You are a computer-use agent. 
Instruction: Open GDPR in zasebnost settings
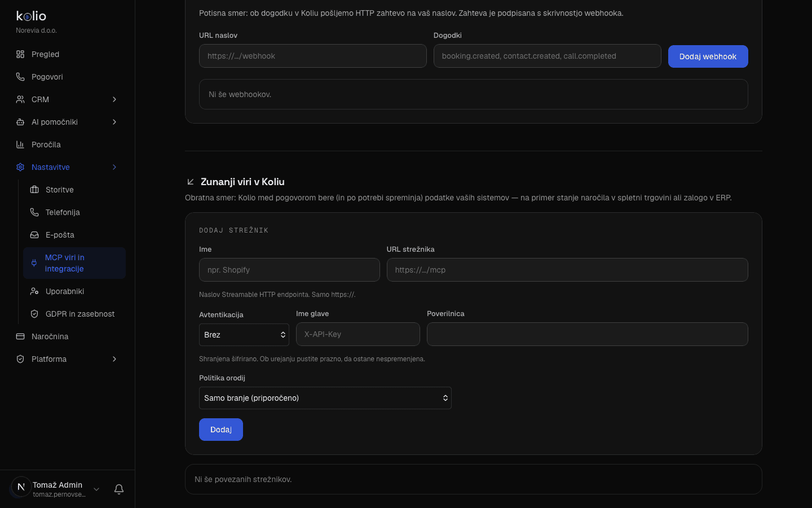(74, 314)
